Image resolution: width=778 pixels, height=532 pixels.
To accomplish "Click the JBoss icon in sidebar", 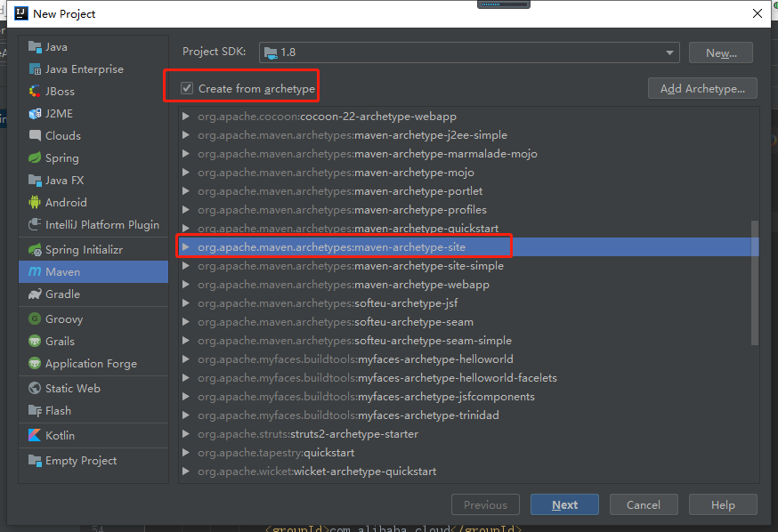I will click(35, 92).
